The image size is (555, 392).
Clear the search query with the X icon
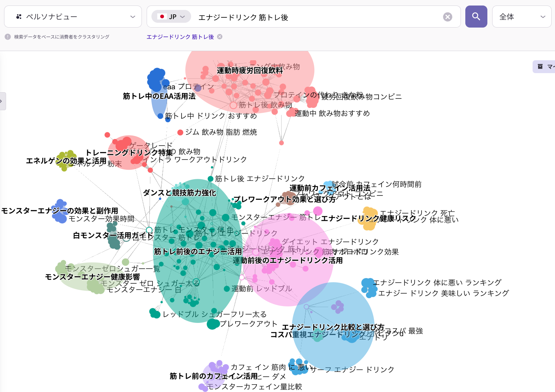[x=447, y=17]
